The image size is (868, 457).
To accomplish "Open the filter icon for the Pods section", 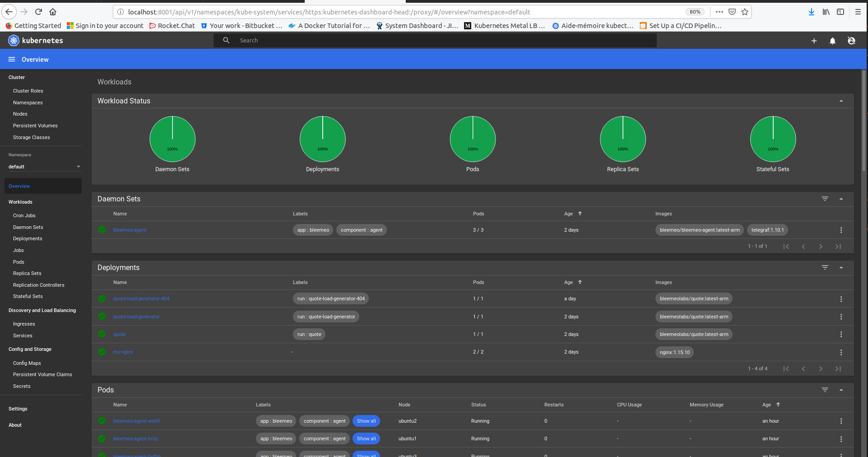I will pyautogui.click(x=825, y=390).
